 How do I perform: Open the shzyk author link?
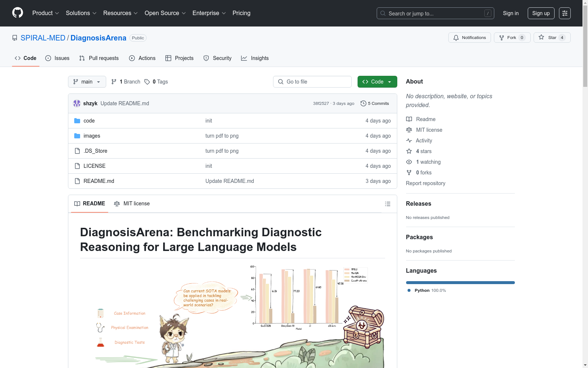pos(90,103)
